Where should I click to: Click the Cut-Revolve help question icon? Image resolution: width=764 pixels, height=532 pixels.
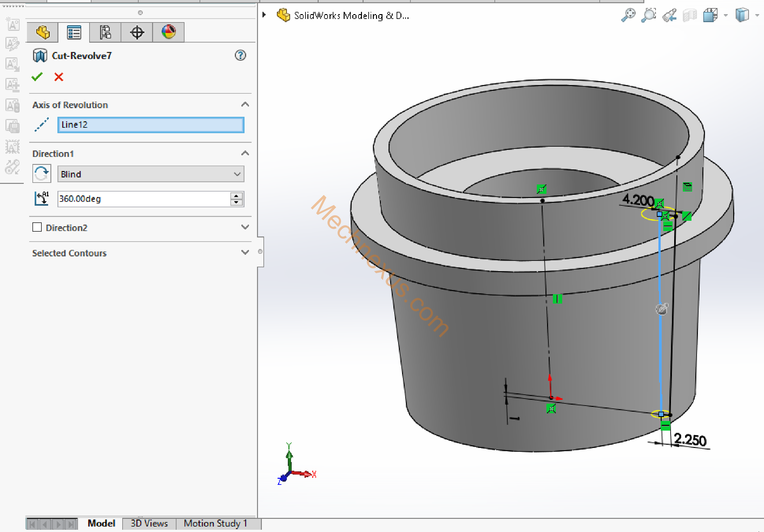[x=240, y=55]
